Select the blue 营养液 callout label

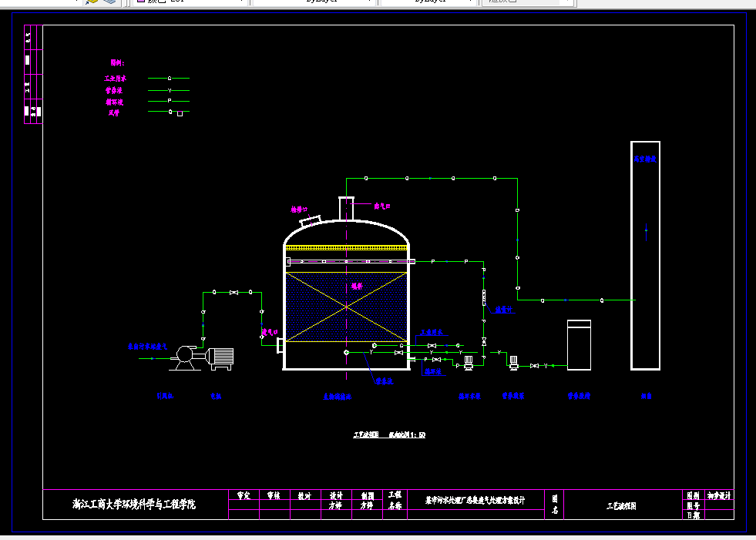coord(385,381)
